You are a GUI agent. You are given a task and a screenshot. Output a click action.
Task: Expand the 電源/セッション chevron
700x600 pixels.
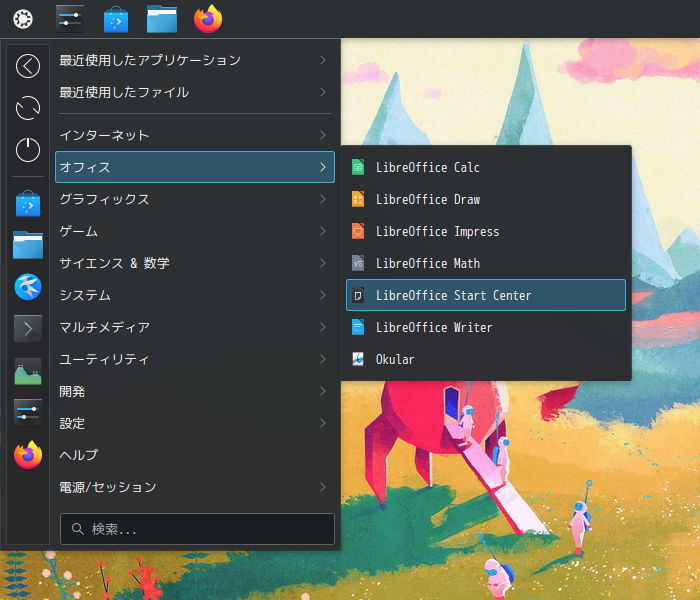tap(323, 487)
